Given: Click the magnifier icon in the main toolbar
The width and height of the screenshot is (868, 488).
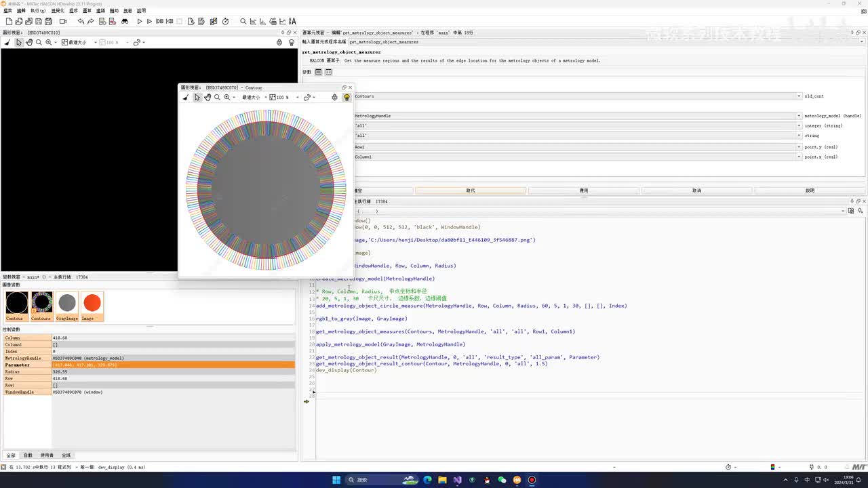Looking at the screenshot, I should (x=243, y=22).
